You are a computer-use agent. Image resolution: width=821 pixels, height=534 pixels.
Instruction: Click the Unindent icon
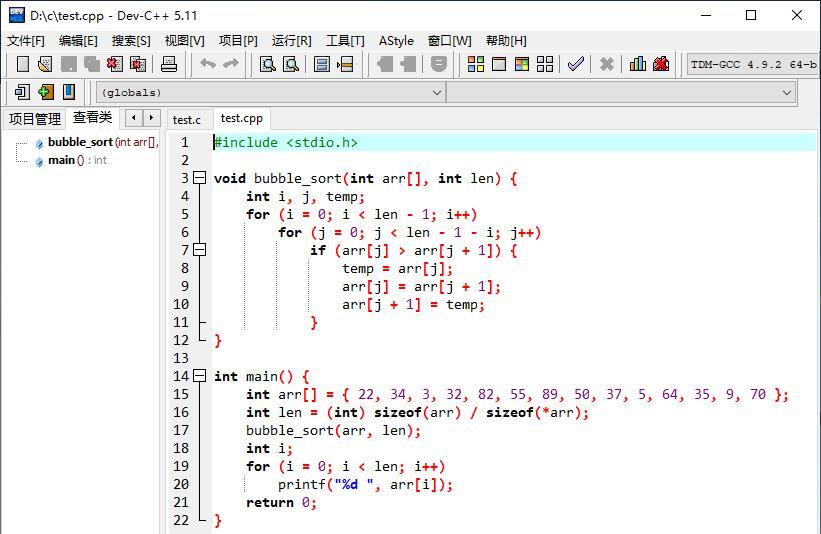pyautogui.click(x=408, y=64)
